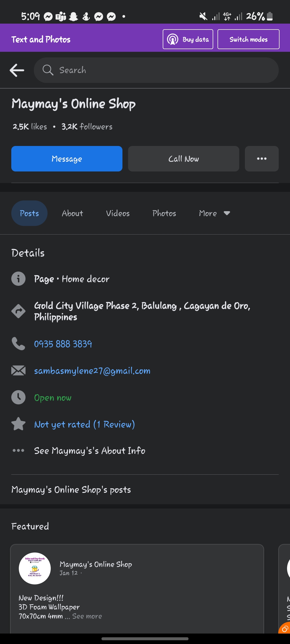The image size is (290, 644).
Task: Tap the Switch modes button
Action: [248, 39]
